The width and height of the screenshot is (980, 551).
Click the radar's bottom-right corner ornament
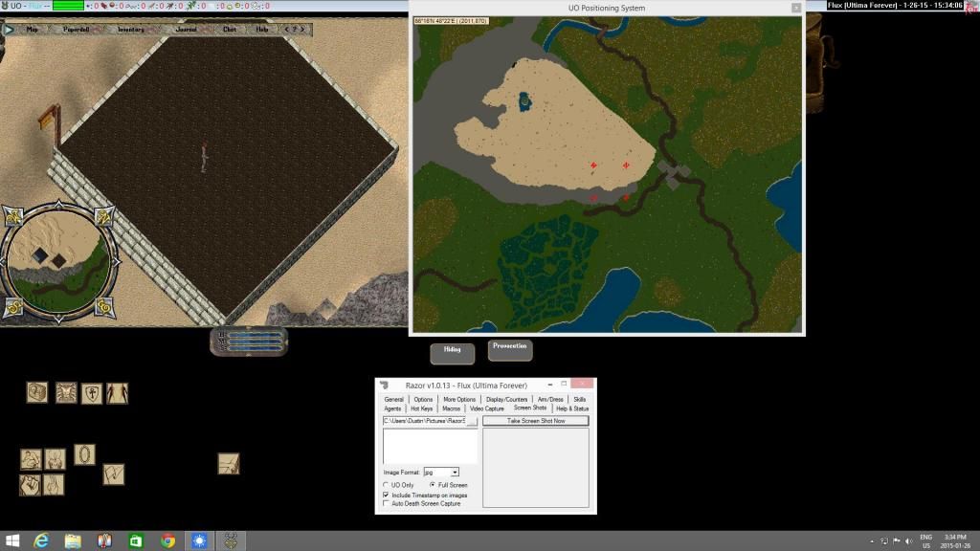(x=103, y=306)
